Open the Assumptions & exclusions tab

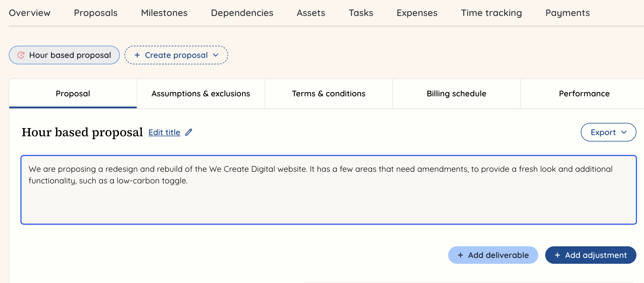tap(200, 93)
